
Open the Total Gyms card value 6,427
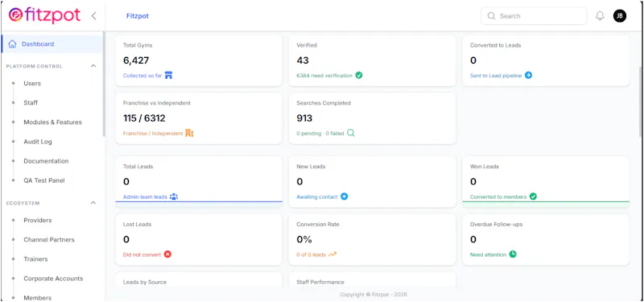pyautogui.click(x=136, y=60)
